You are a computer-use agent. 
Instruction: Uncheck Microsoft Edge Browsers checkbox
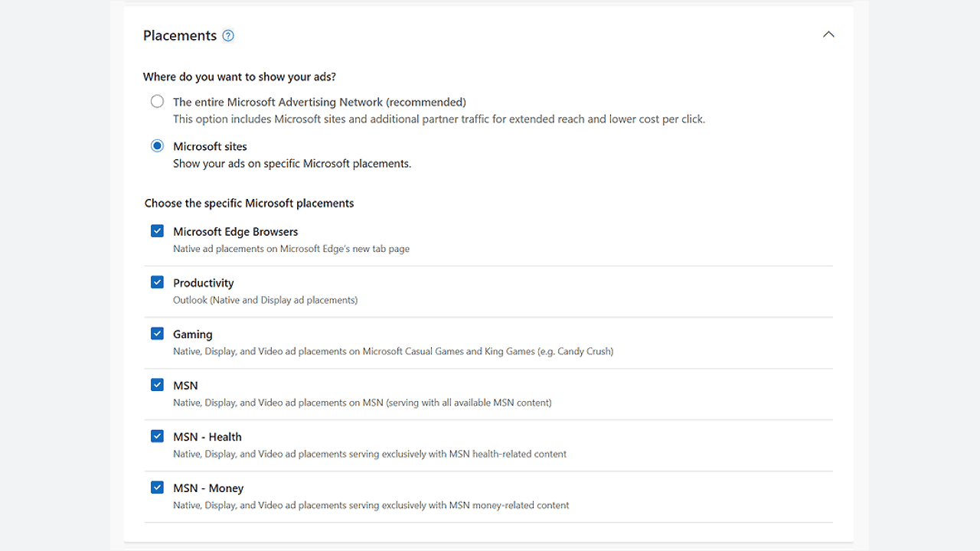click(x=157, y=230)
